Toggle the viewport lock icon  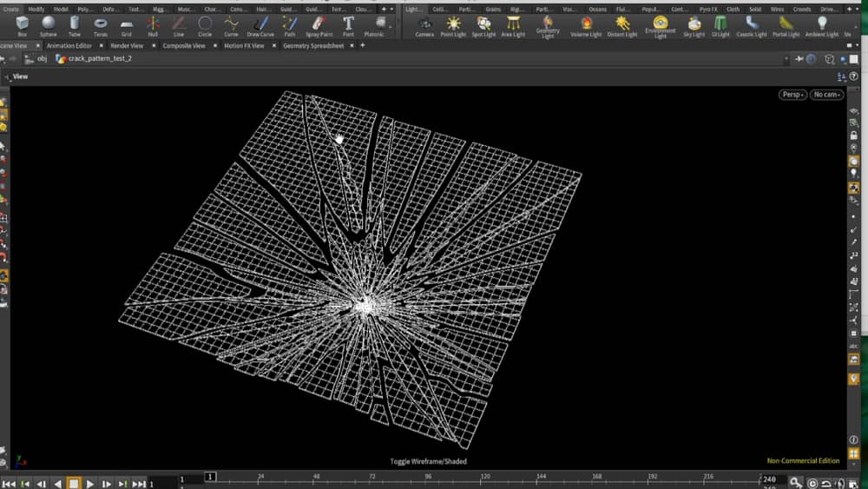click(x=853, y=135)
